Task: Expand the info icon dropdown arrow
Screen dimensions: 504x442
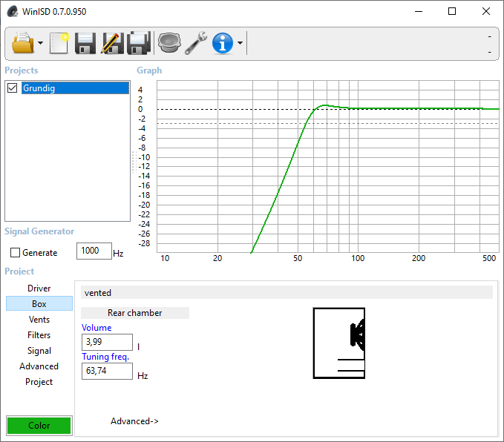Action: pyautogui.click(x=240, y=43)
